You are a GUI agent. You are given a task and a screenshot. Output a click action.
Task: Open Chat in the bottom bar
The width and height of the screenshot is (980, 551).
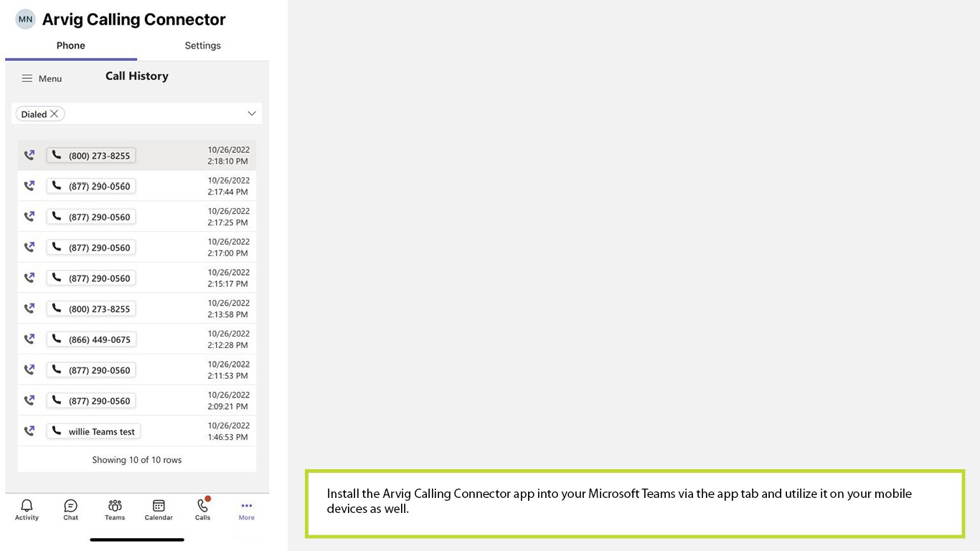click(x=70, y=509)
